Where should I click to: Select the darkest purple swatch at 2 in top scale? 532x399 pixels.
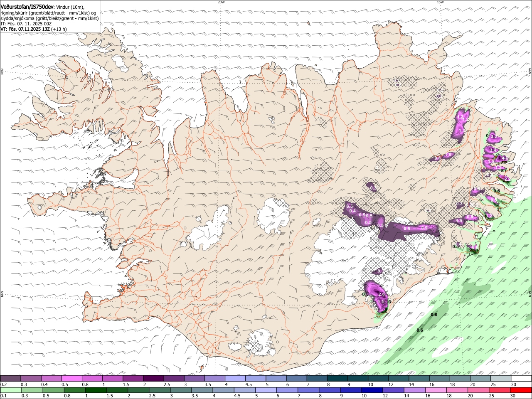tap(153, 379)
